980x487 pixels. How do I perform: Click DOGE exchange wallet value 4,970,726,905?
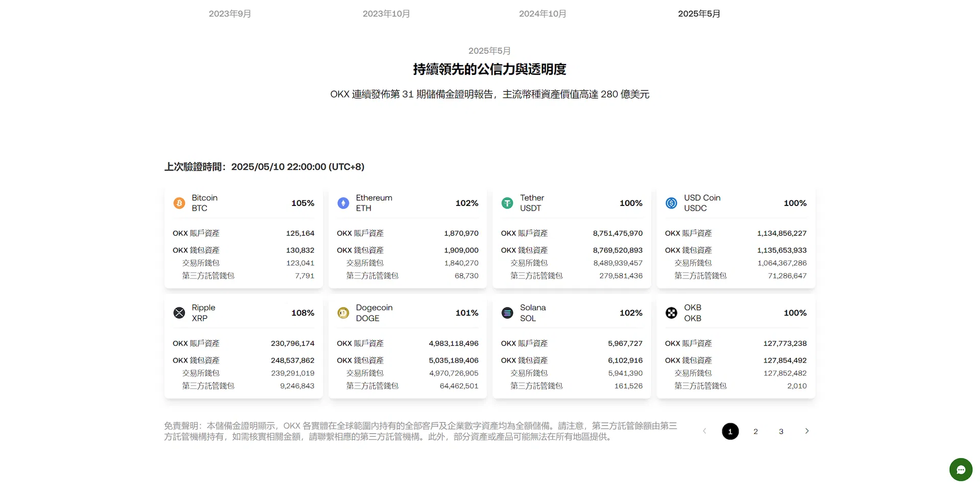[454, 373]
